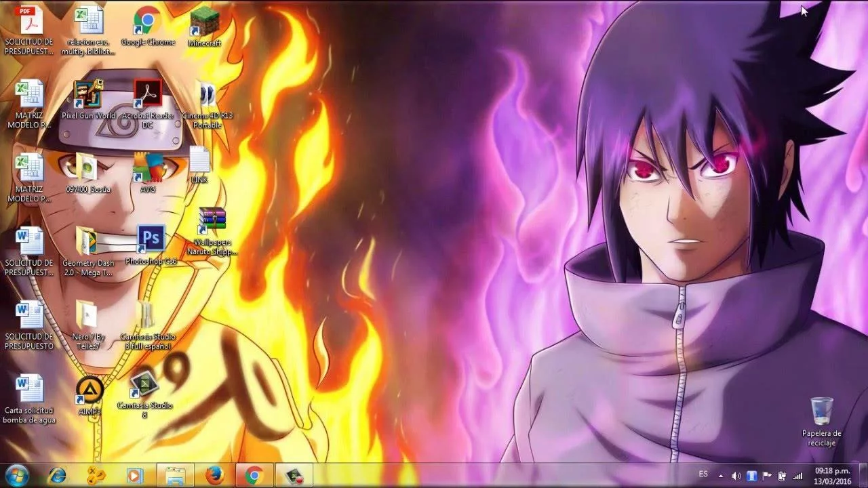Launch Internet Explorer from the taskbar
This screenshot has width=868, height=488.
pos(57,476)
